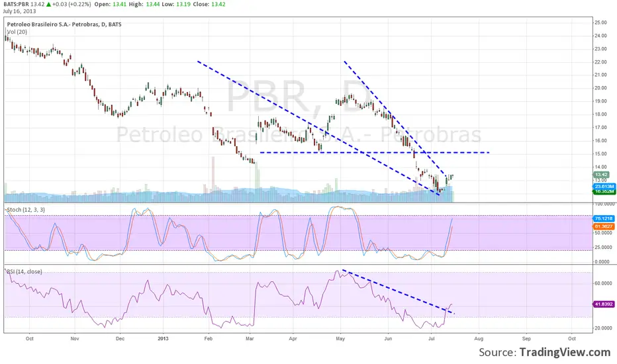Click the 75.1218 stochastic value tag
Image resolution: width=617 pixels, height=364 pixels.
point(604,218)
